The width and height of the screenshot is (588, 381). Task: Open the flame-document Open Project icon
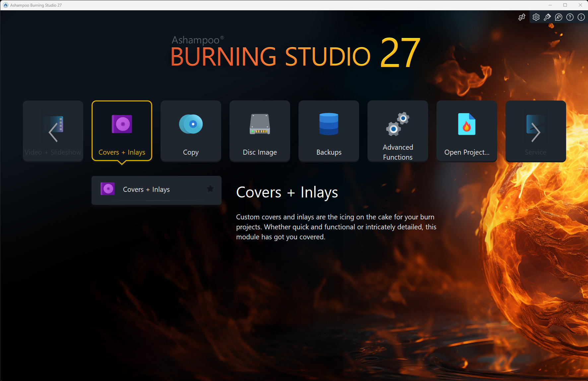[467, 124]
